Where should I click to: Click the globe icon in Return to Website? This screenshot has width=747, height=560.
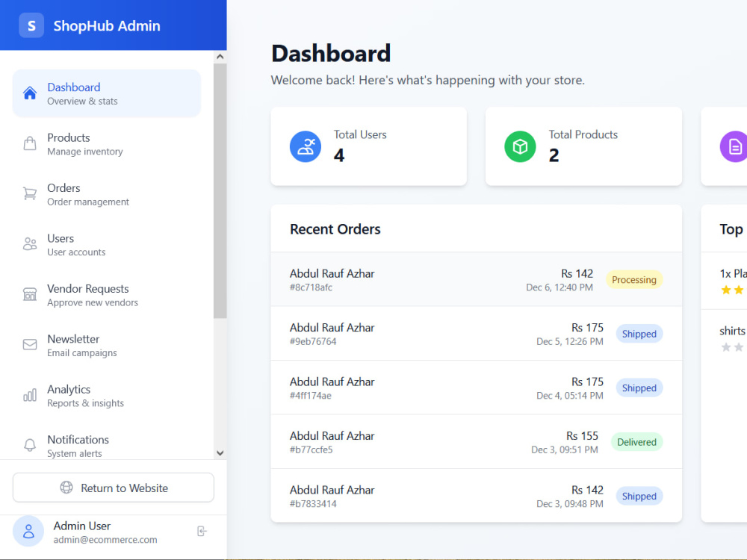click(x=66, y=488)
